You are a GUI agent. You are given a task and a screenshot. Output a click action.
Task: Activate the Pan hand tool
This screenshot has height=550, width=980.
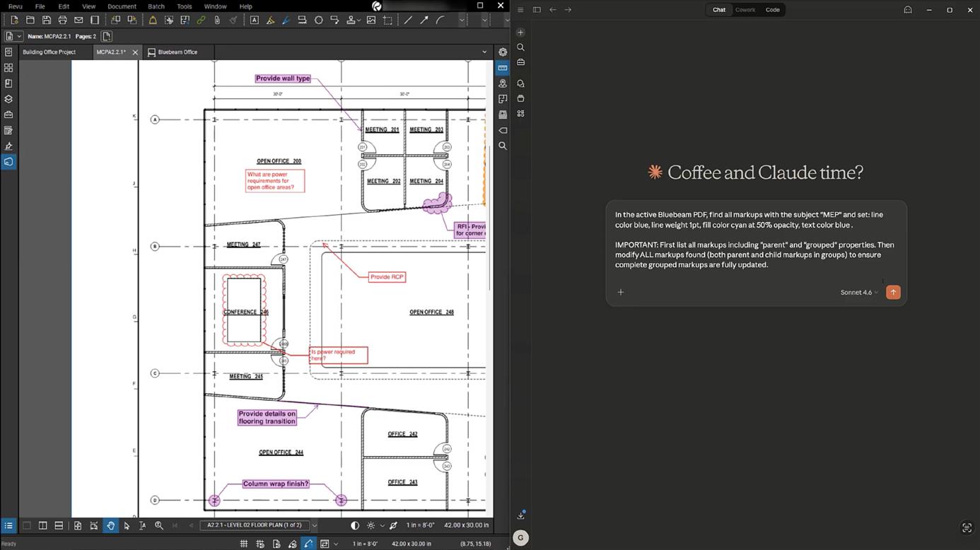coord(110,525)
